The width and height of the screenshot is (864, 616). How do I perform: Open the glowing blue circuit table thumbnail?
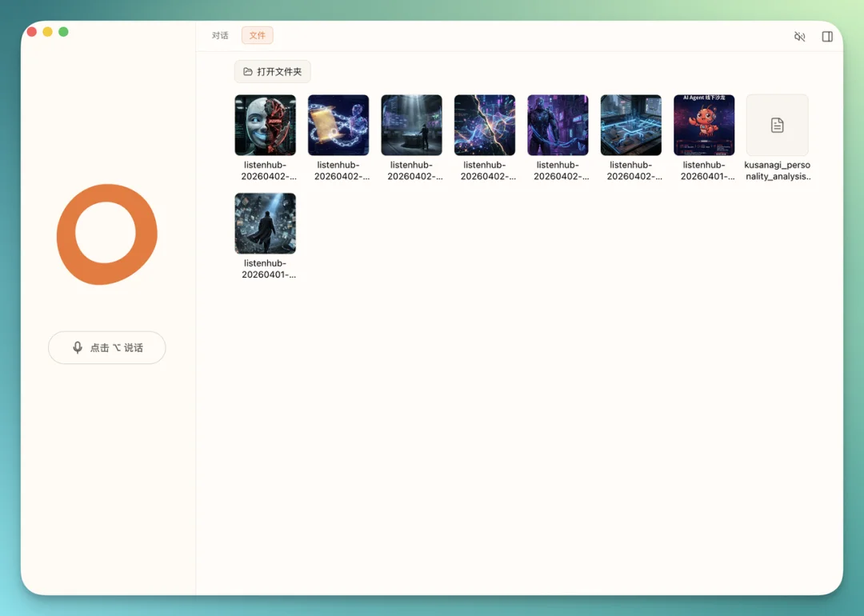(x=631, y=125)
